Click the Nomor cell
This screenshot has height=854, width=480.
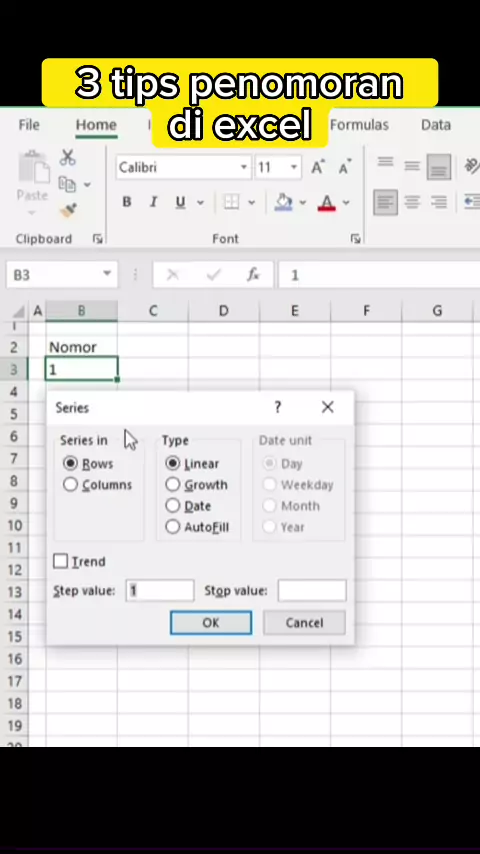[81, 347]
